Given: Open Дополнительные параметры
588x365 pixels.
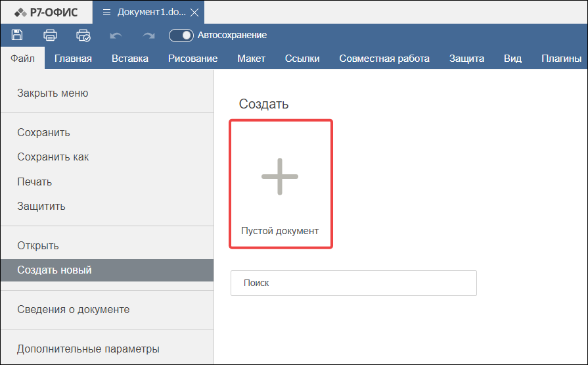Looking at the screenshot, I should tap(107, 349).
